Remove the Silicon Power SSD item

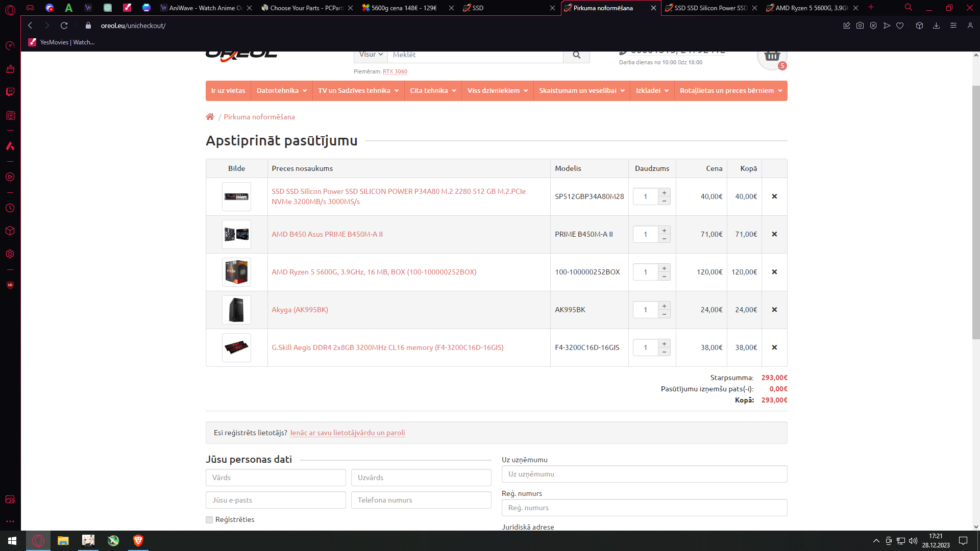(774, 196)
